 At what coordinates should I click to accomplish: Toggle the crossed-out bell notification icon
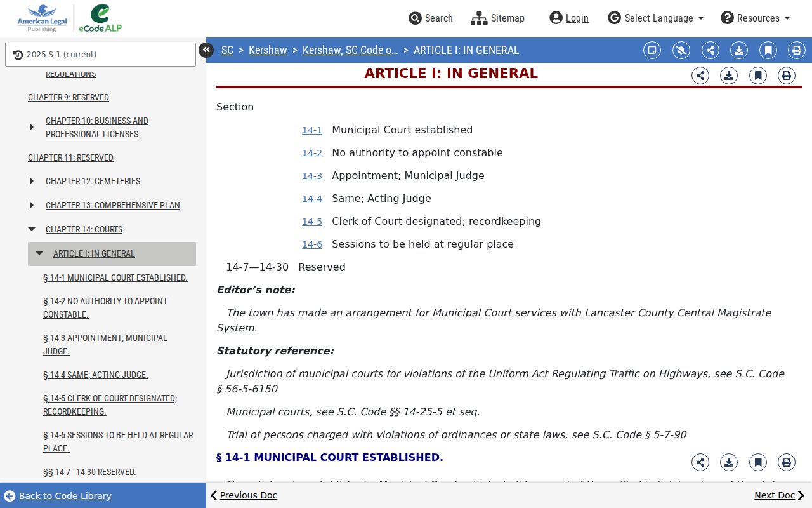(x=681, y=50)
